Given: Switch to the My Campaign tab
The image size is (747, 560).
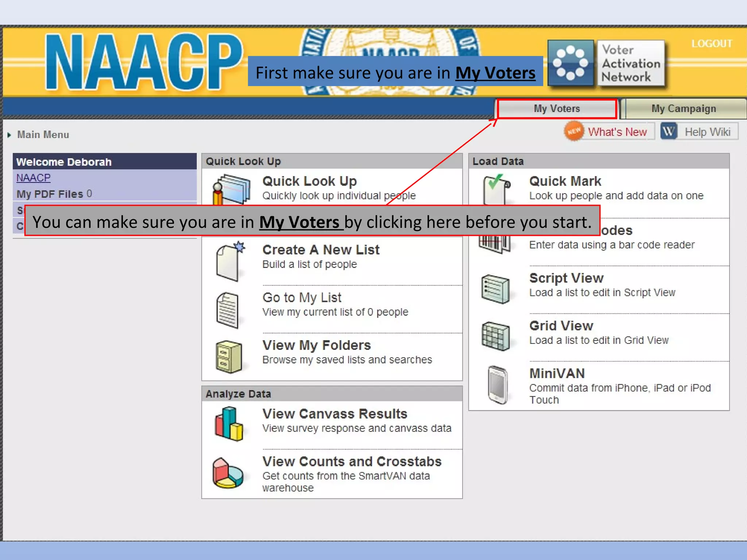Looking at the screenshot, I should point(684,109).
